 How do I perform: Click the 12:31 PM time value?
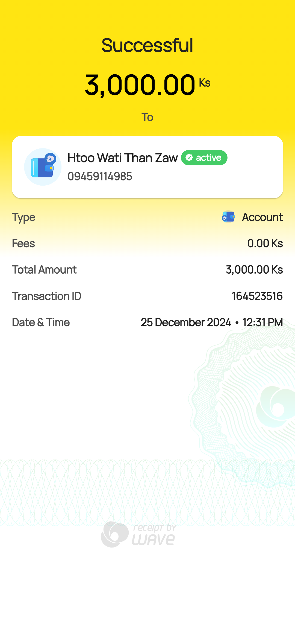pos(262,323)
